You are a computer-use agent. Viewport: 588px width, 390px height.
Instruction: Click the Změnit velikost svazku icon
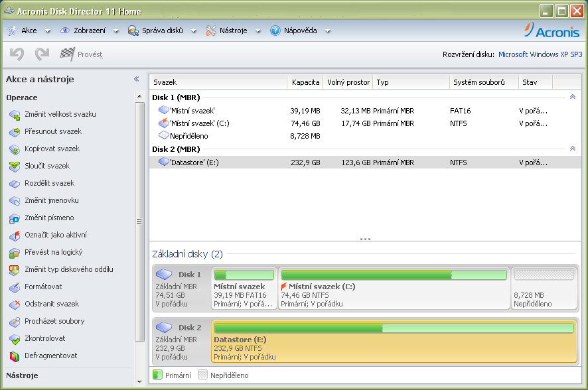pyautogui.click(x=15, y=115)
